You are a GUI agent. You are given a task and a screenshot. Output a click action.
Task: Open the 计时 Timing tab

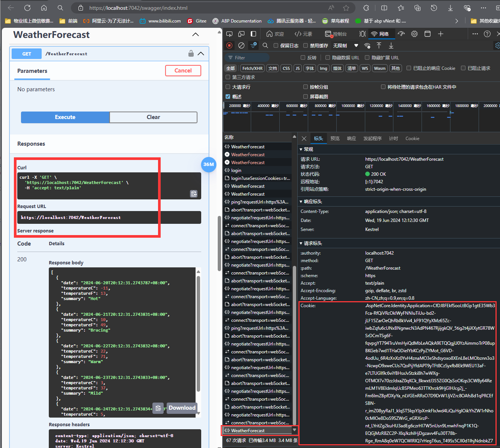[393, 139]
